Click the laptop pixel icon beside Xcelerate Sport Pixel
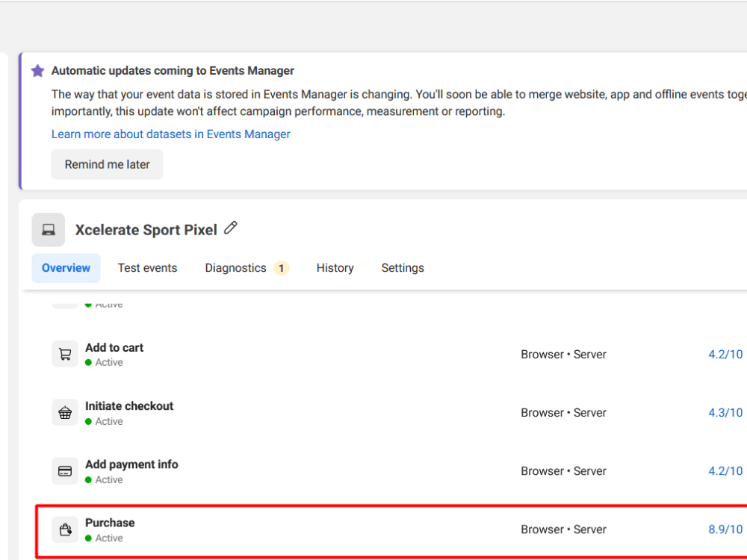This screenshot has width=747, height=560. point(48,229)
